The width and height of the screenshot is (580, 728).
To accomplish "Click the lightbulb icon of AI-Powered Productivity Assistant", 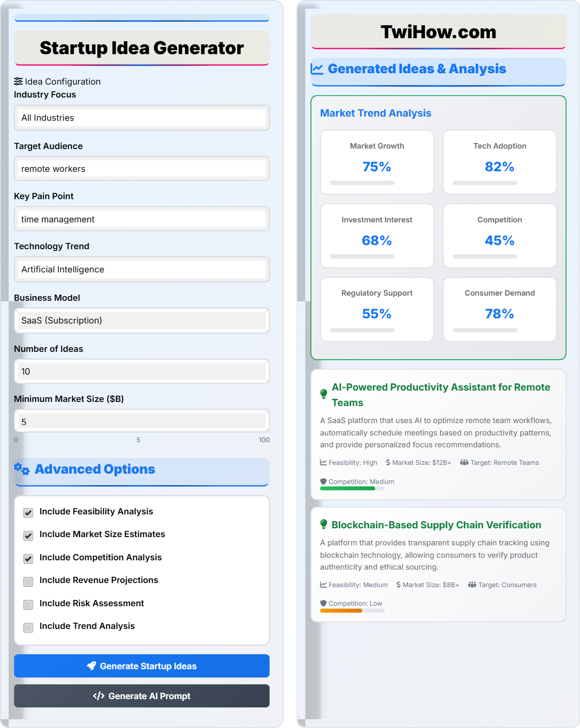I will tap(324, 394).
